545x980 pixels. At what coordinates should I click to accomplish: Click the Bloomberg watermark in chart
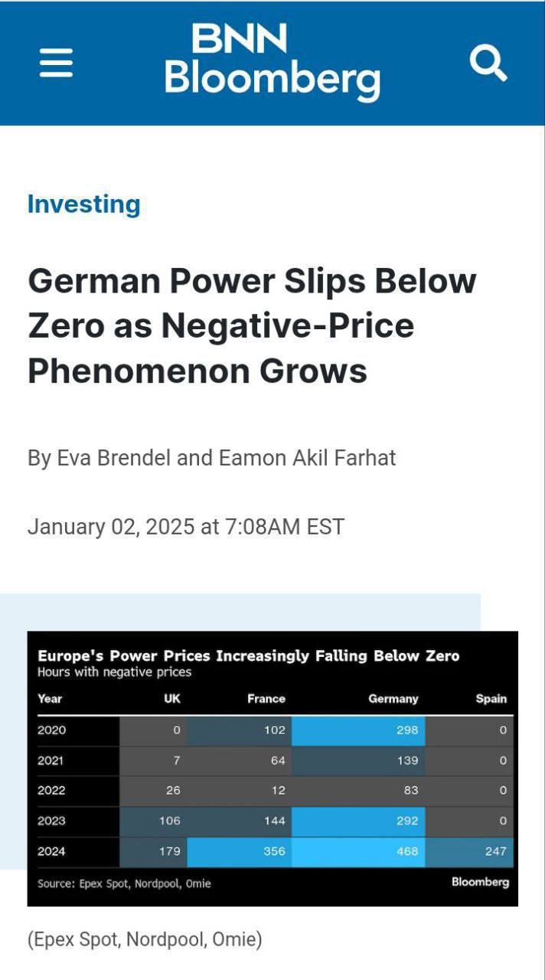pyautogui.click(x=480, y=882)
